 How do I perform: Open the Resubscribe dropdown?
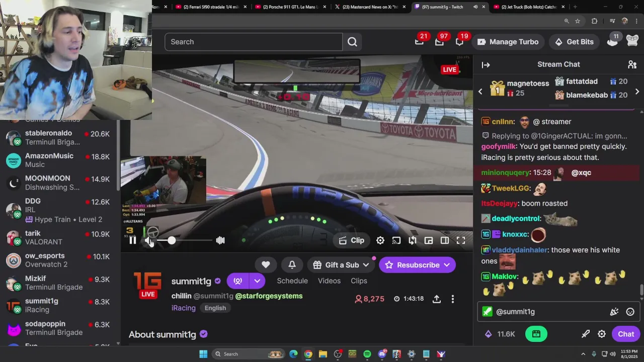[417, 265]
